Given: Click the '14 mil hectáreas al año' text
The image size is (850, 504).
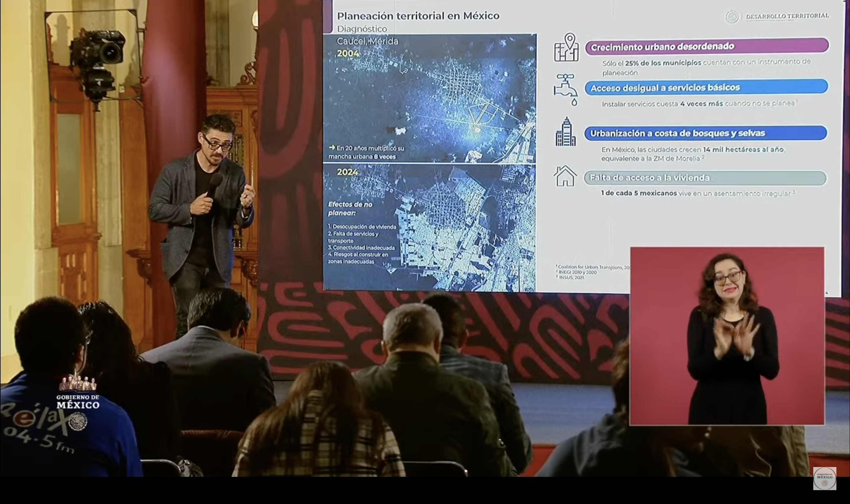Looking at the screenshot, I should click(743, 149).
